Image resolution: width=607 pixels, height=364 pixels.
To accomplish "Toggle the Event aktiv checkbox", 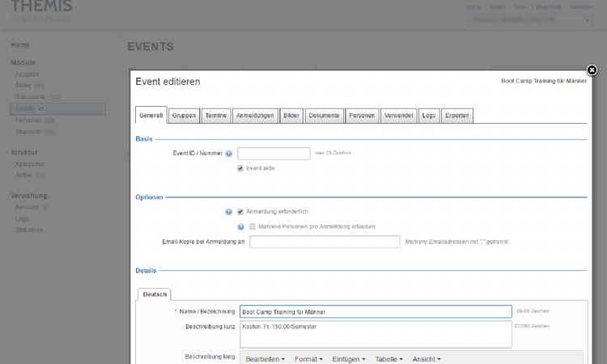I will click(x=240, y=168).
